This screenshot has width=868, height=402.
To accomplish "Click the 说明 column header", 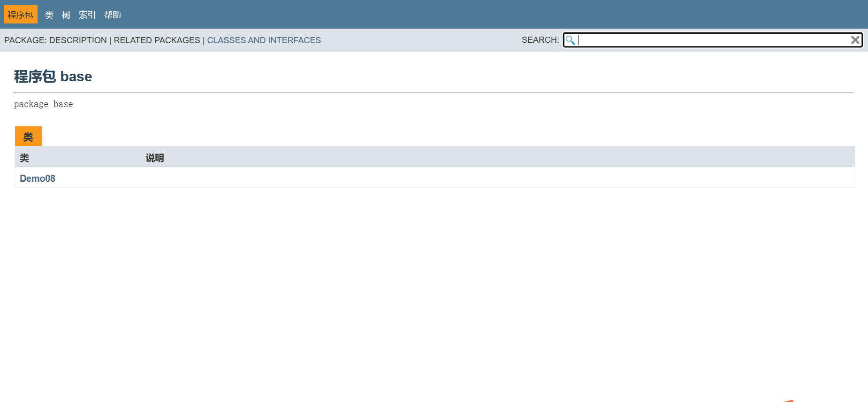I will point(155,158).
